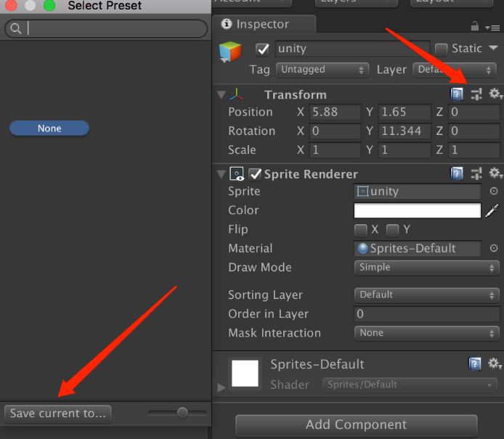Open Transform component help reference icon
The height and width of the screenshot is (439, 504).
coord(457,94)
